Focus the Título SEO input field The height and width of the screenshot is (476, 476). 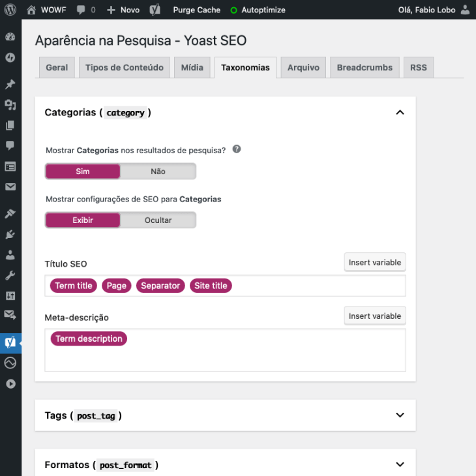tap(225, 286)
